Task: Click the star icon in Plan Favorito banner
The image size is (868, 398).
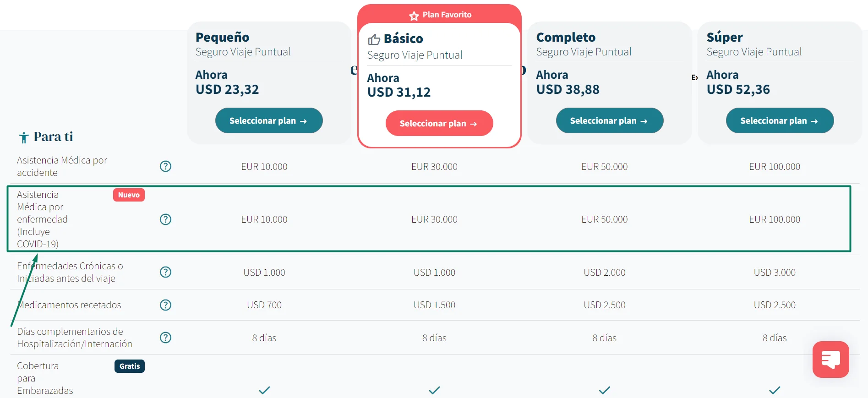Action: (414, 16)
